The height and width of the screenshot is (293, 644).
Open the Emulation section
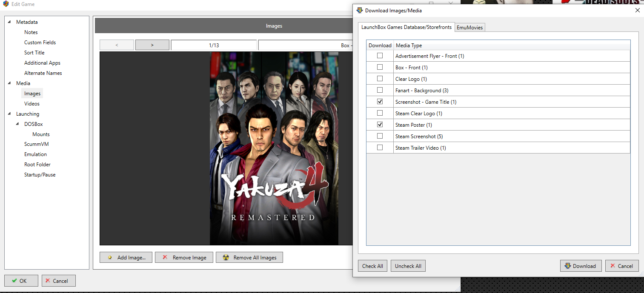pyautogui.click(x=35, y=154)
